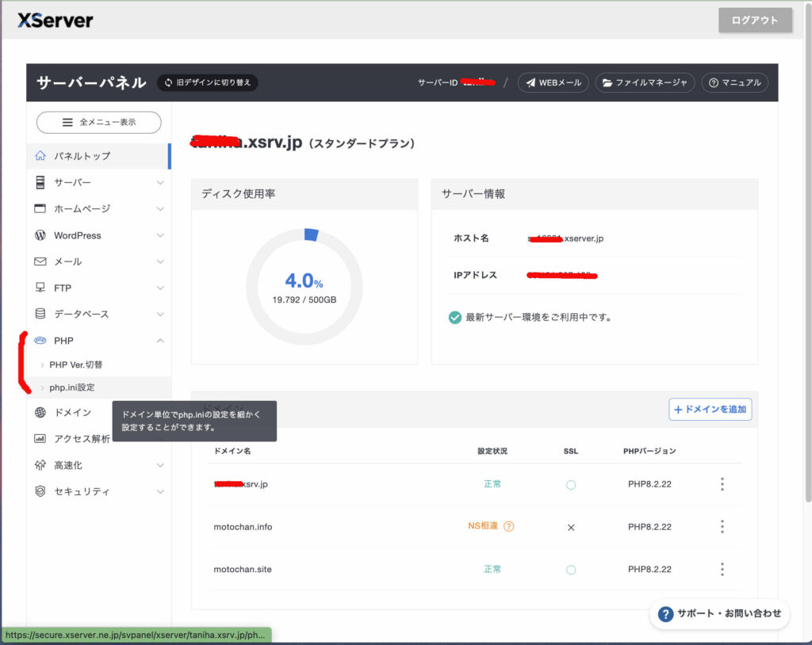Click the NS相違 help question icon
This screenshot has width=812, height=645.
[508, 526]
